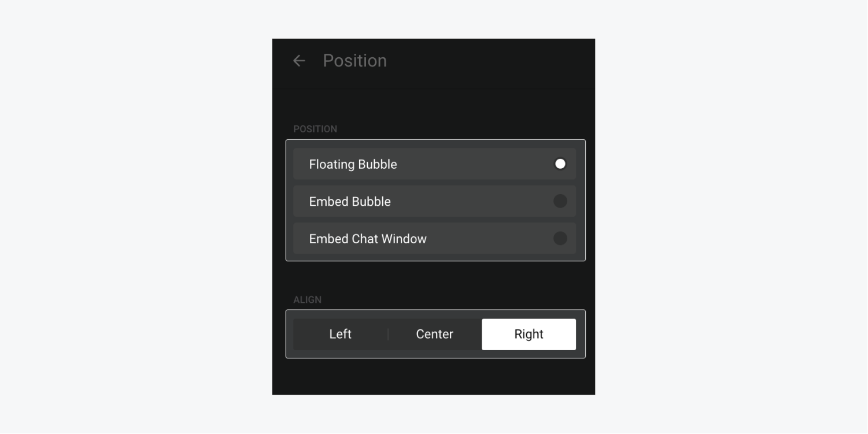Click the Embed Chat Window text label
The width and height of the screenshot is (868, 434).
click(x=368, y=239)
